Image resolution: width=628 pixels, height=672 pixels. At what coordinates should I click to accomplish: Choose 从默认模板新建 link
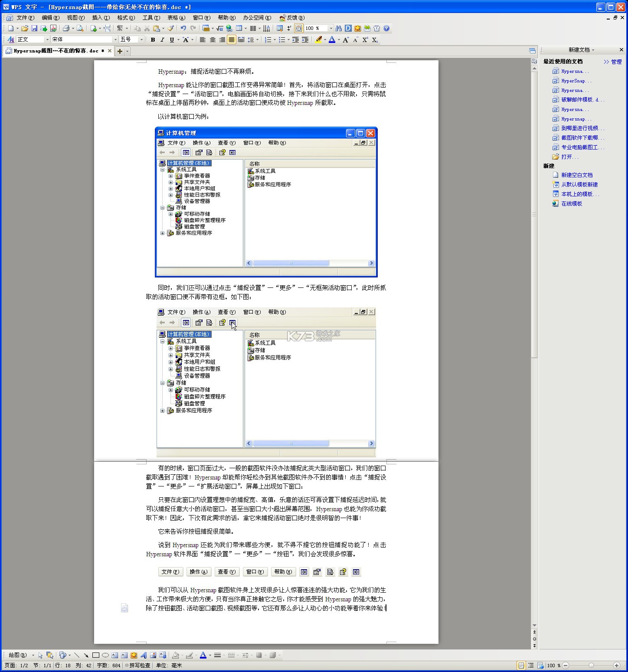pyautogui.click(x=579, y=185)
